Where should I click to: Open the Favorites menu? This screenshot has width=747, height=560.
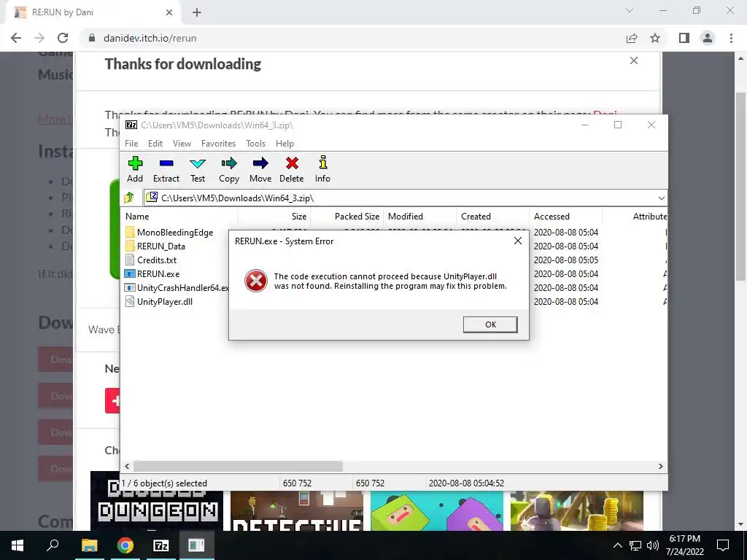(218, 144)
